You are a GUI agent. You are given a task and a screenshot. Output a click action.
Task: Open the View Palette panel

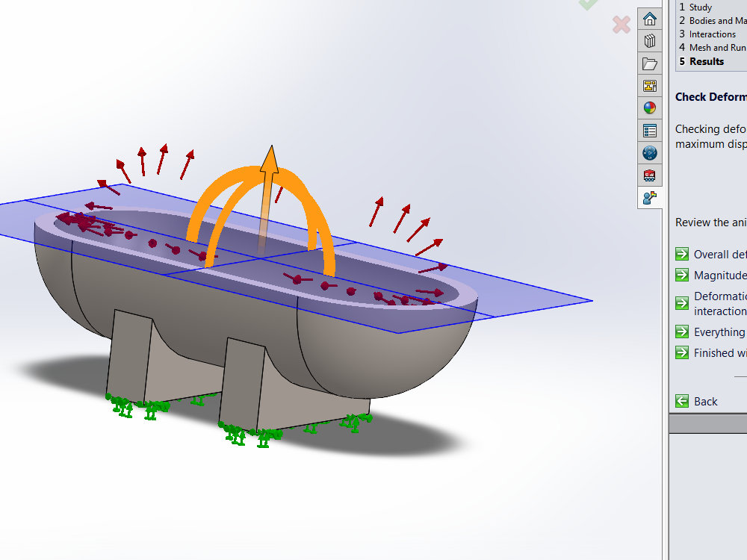coord(649,86)
